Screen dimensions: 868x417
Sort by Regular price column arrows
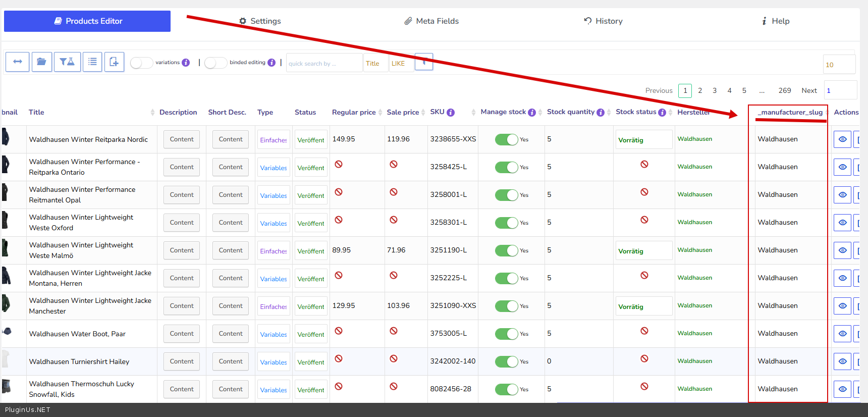coord(381,113)
